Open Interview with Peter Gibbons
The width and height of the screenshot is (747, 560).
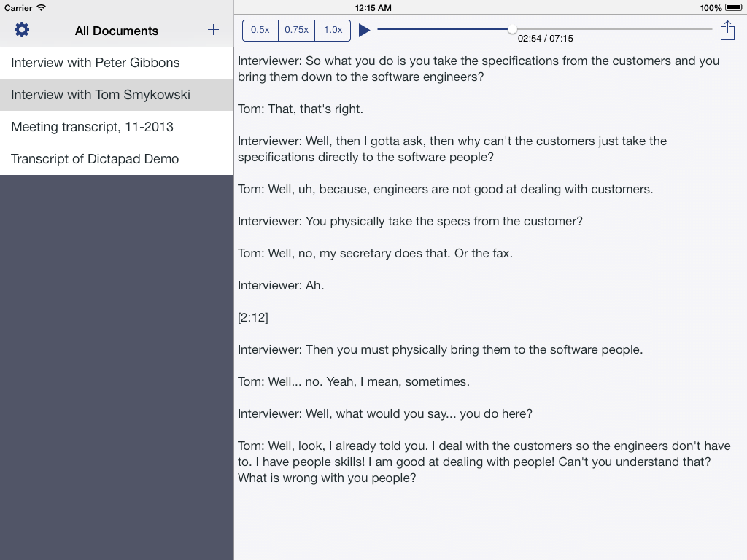117,63
